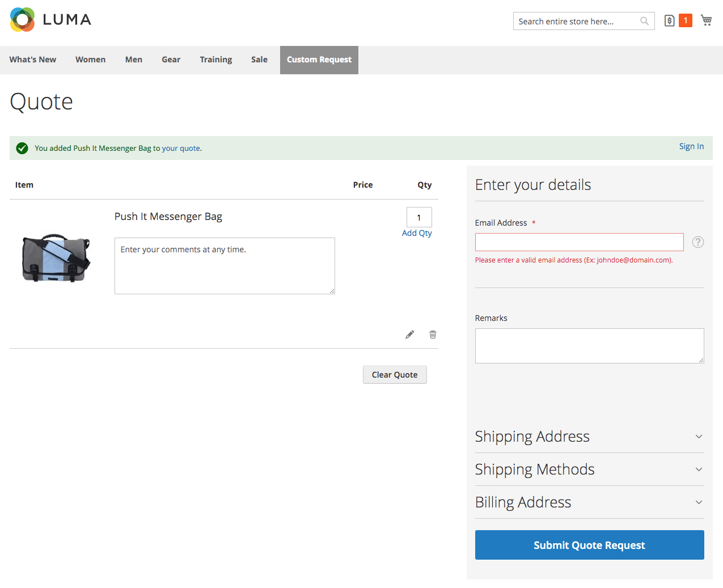Follow the Sign In link
Screen dimensions: 723x588
point(691,146)
